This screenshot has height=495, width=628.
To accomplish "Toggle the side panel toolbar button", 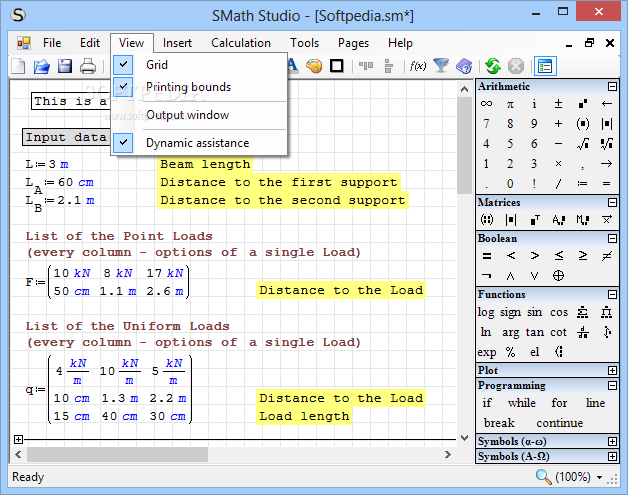I will 545,66.
